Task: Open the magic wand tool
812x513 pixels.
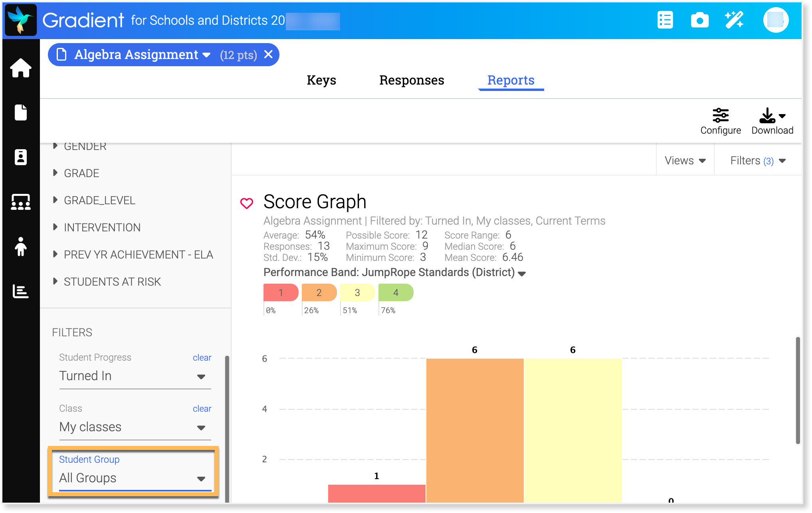Action: coord(734,20)
